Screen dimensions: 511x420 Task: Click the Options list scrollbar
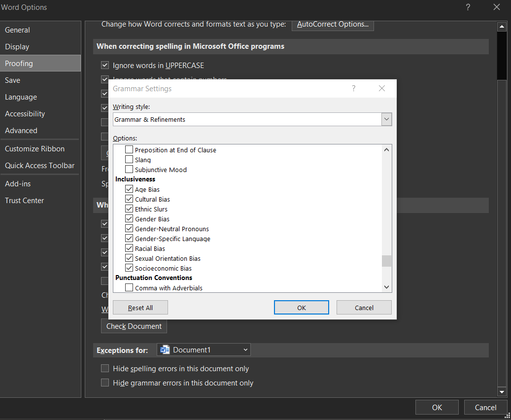pyautogui.click(x=386, y=261)
